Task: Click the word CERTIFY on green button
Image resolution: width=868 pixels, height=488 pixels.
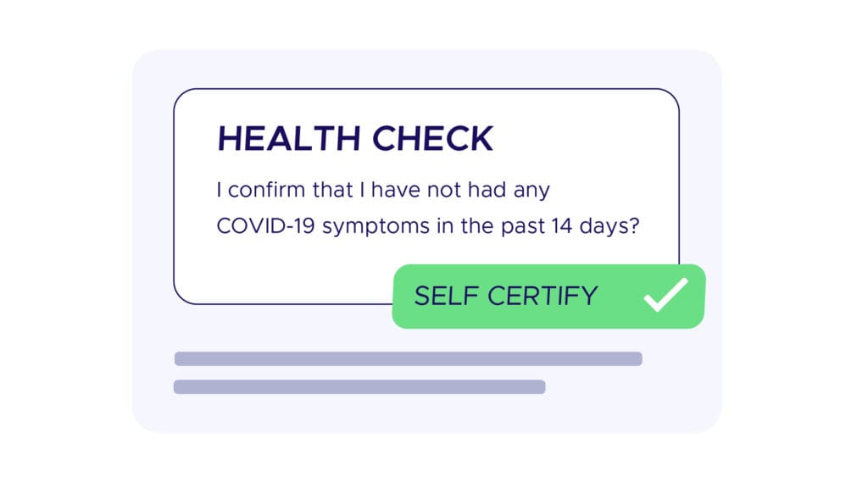Action: click(542, 296)
